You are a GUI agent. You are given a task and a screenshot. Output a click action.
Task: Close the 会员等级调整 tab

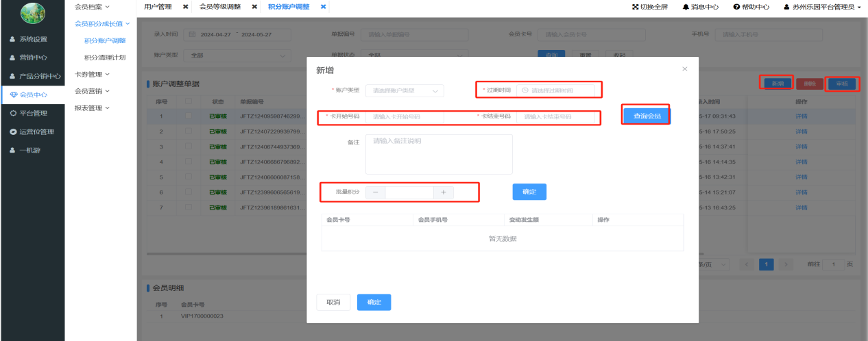pyautogui.click(x=254, y=7)
